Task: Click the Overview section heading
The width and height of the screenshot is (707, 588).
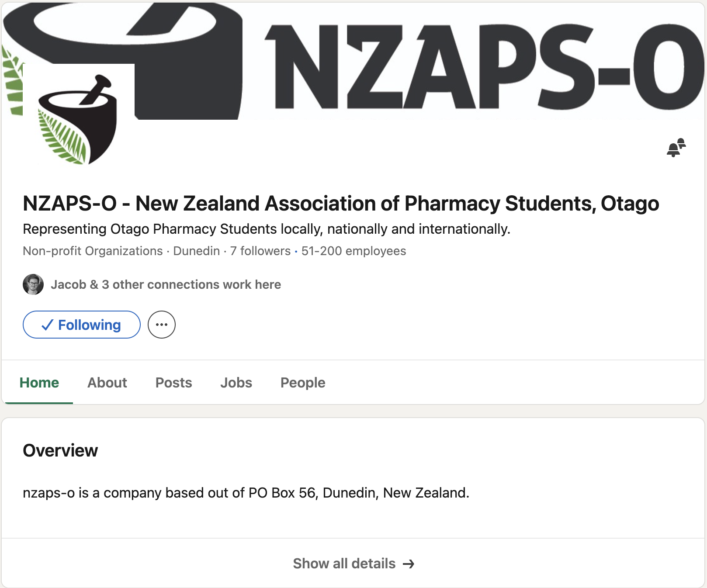Action: click(60, 450)
